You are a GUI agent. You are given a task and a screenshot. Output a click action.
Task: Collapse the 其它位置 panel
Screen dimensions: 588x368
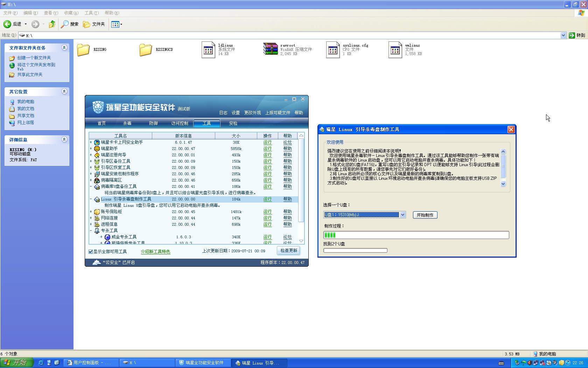click(x=64, y=91)
